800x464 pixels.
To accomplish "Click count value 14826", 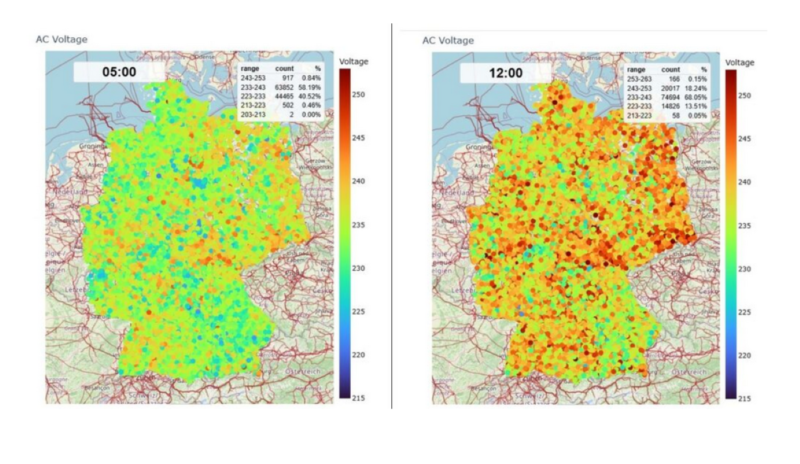I will 670,106.
